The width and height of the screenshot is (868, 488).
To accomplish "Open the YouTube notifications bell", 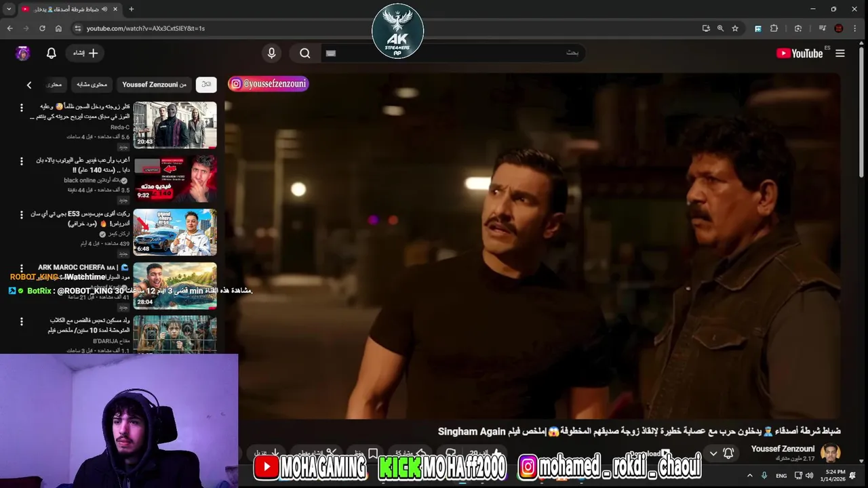I will pyautogui.click(x=51, y=53).
